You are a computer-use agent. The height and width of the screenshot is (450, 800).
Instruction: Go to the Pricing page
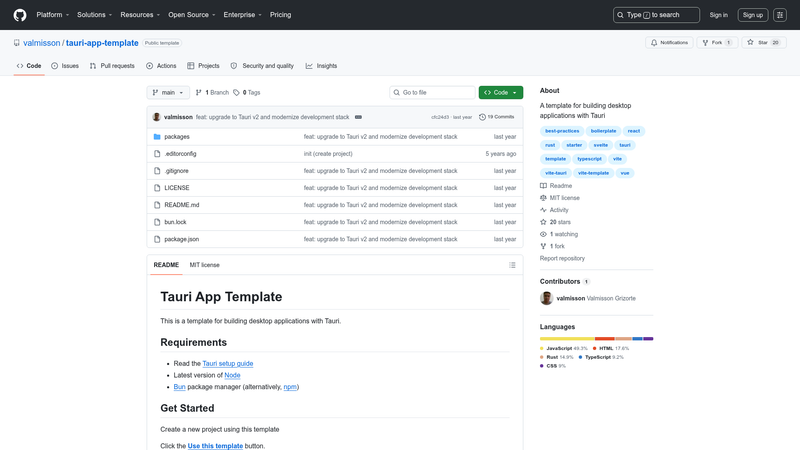click(x=281, y=15)
